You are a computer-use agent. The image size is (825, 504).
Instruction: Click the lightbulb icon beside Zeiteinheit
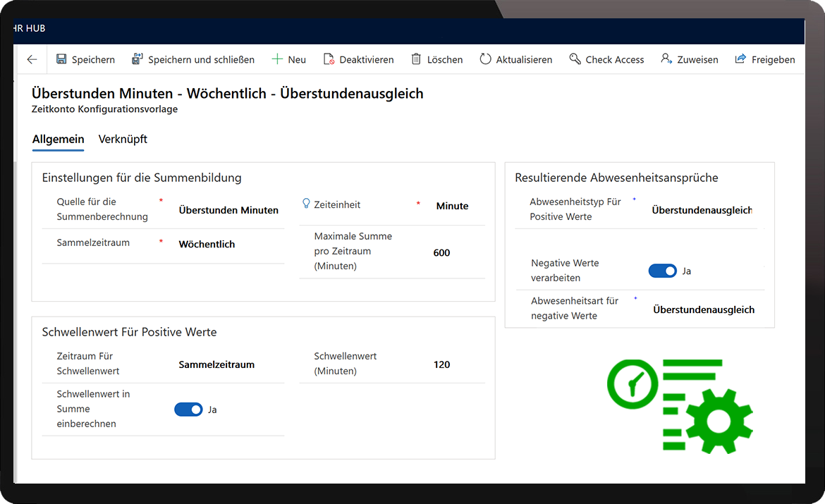pos(305,204)
